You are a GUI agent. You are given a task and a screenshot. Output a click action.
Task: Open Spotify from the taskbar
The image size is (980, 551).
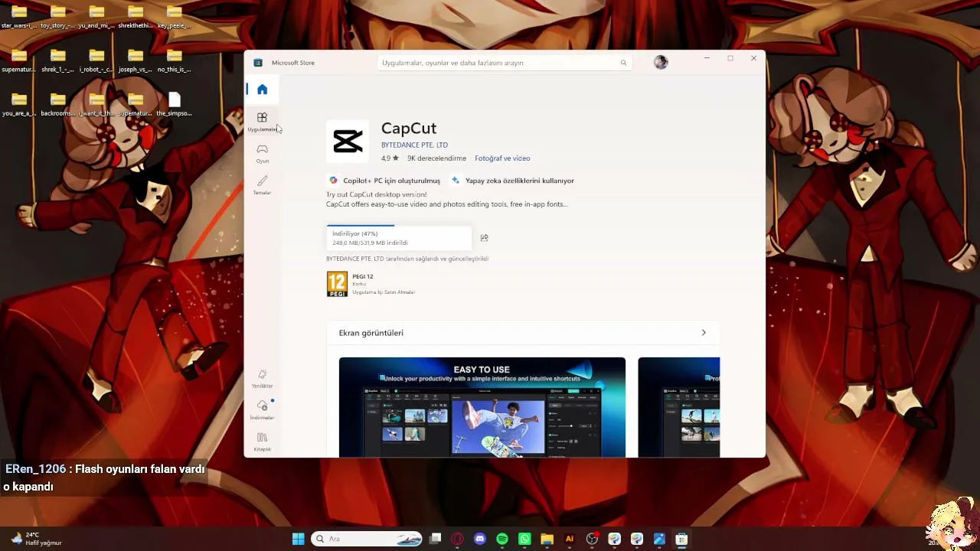tap(502, 539)
